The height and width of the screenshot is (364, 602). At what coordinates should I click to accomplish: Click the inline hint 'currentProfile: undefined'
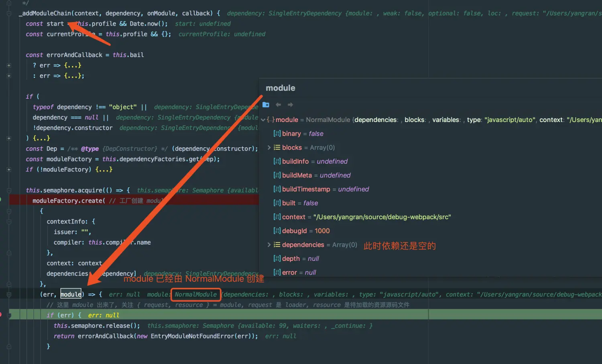[x=222, y=34]
